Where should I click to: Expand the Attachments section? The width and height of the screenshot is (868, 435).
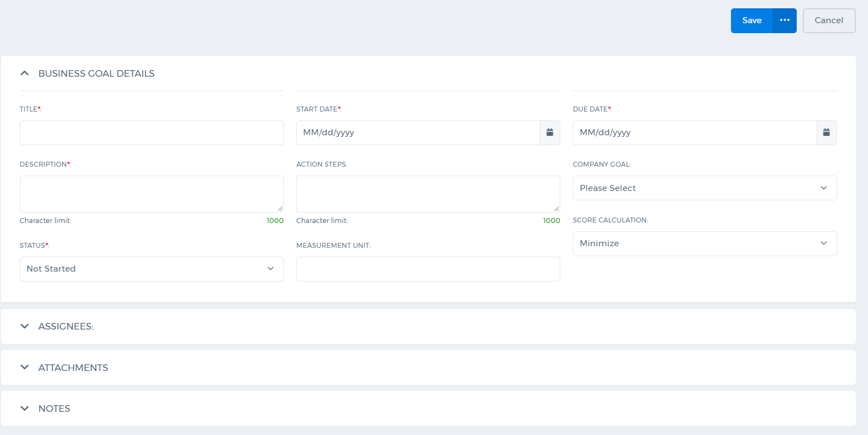pyautogui.click(x=24, y=368)
